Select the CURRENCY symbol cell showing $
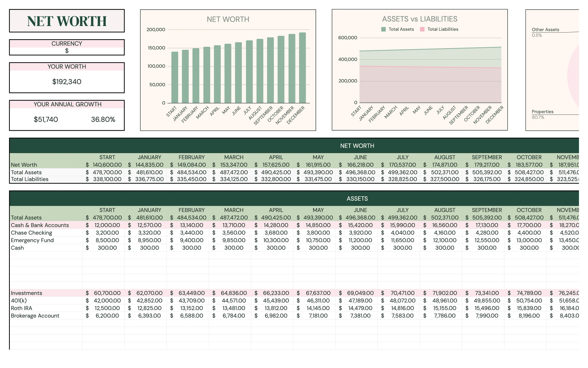Screen dimensions: 588x368 click(67, 51)
